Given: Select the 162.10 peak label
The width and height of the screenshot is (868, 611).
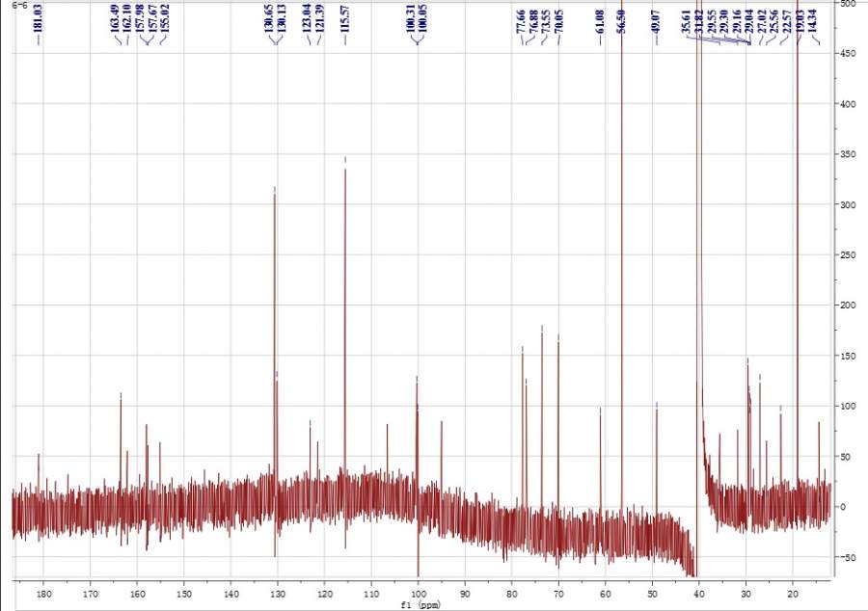Looking at the screenshot, I should (x=127, y=17).
